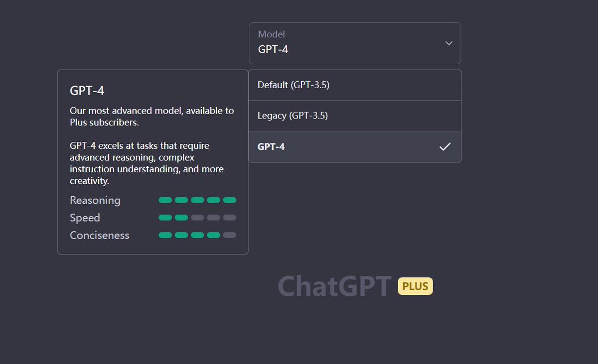
Task: Click the Reasoning rating bar
Action: (197, 200)
